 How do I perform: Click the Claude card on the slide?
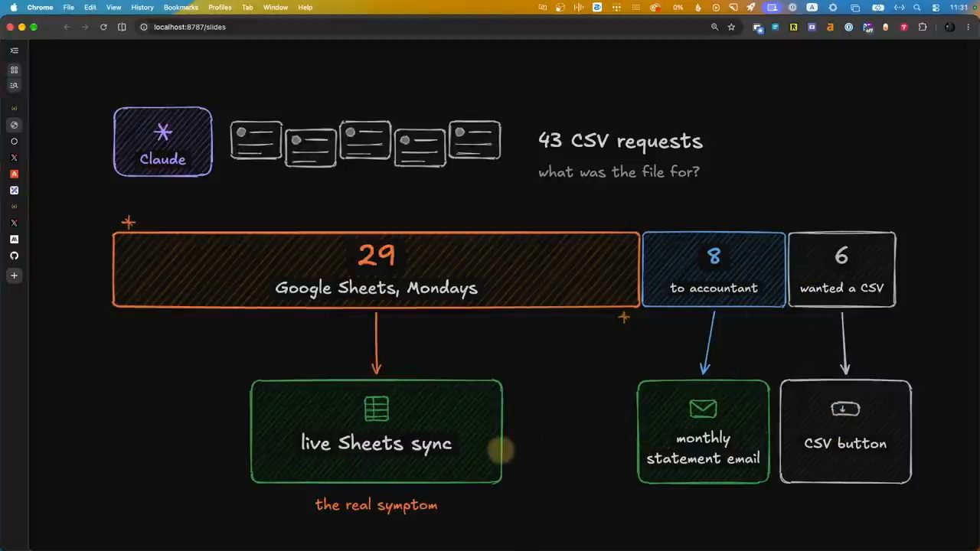(x=163, y=142)
